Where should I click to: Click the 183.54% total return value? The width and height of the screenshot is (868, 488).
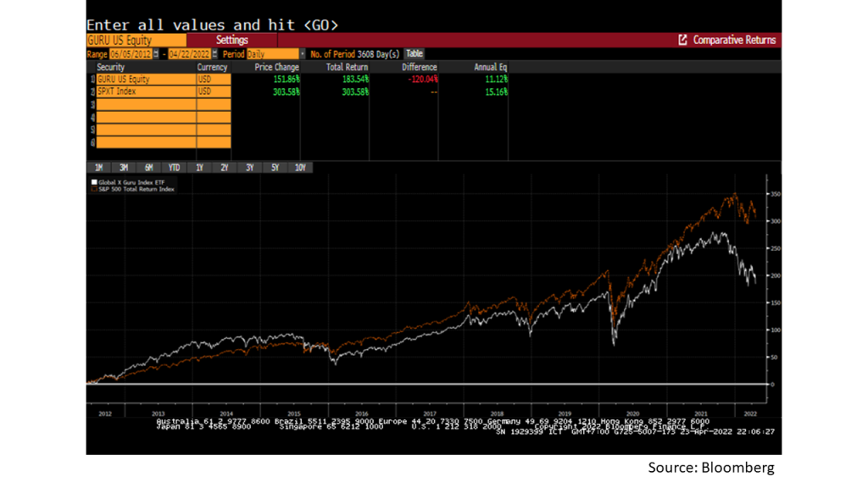355,79
